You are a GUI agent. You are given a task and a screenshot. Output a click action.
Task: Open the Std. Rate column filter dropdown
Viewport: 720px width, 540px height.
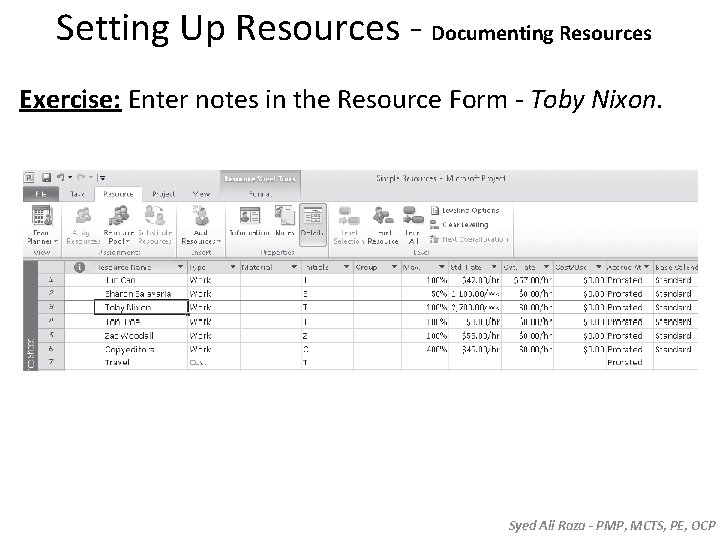(494, 267)
